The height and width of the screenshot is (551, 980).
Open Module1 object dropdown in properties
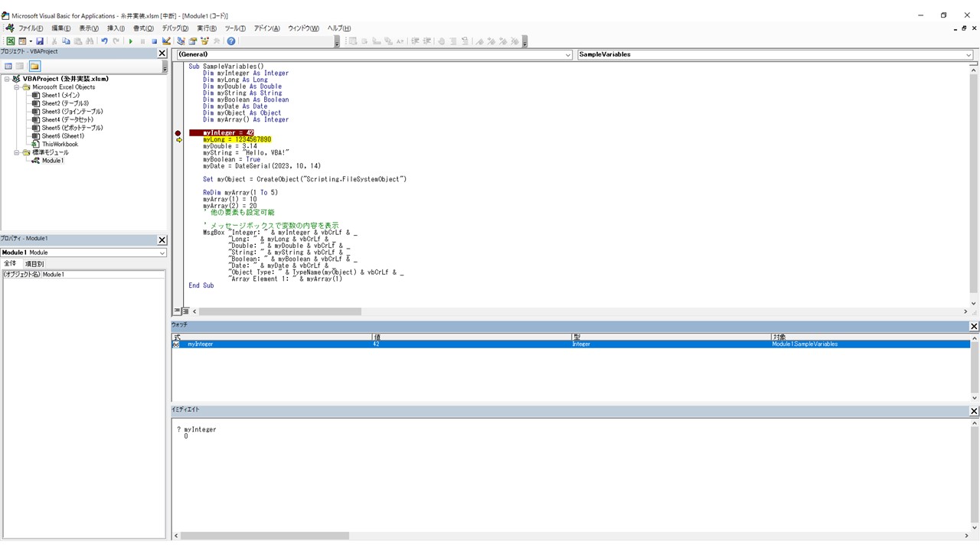pyautogui.click(x=162, y=253)
